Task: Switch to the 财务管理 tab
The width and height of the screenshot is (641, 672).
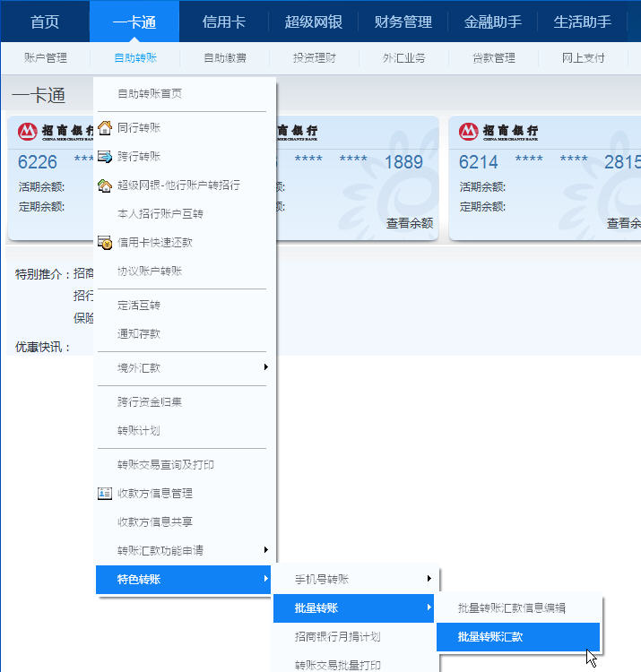Action: point(403,22)
